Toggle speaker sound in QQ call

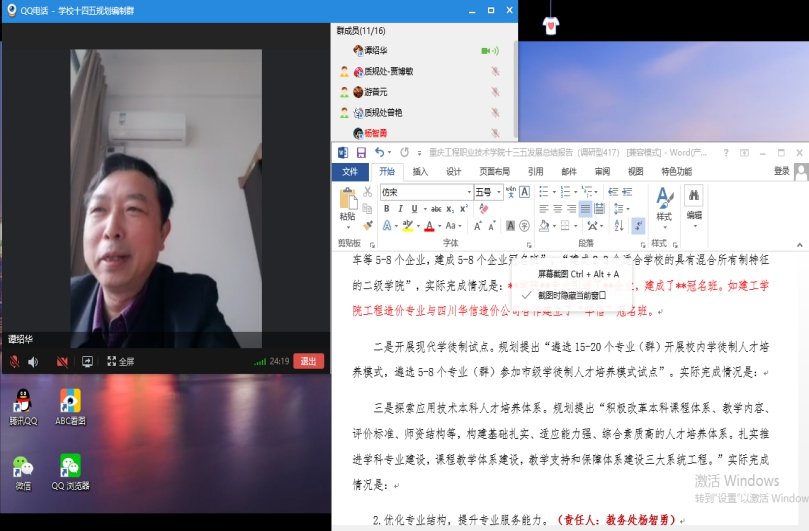tap(33, 362)
